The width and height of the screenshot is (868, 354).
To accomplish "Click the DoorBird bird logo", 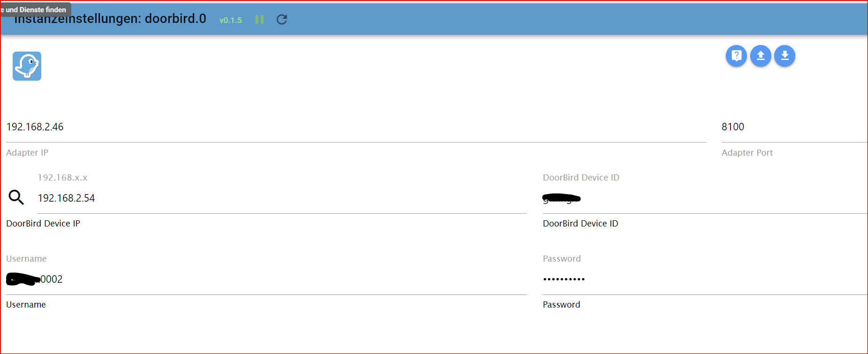I will [27, 66].
